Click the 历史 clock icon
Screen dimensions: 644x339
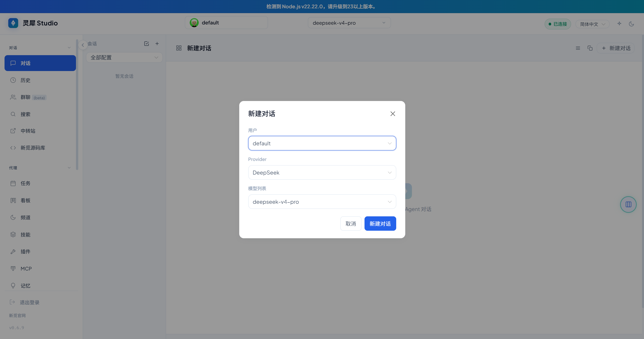coord(13,80)
